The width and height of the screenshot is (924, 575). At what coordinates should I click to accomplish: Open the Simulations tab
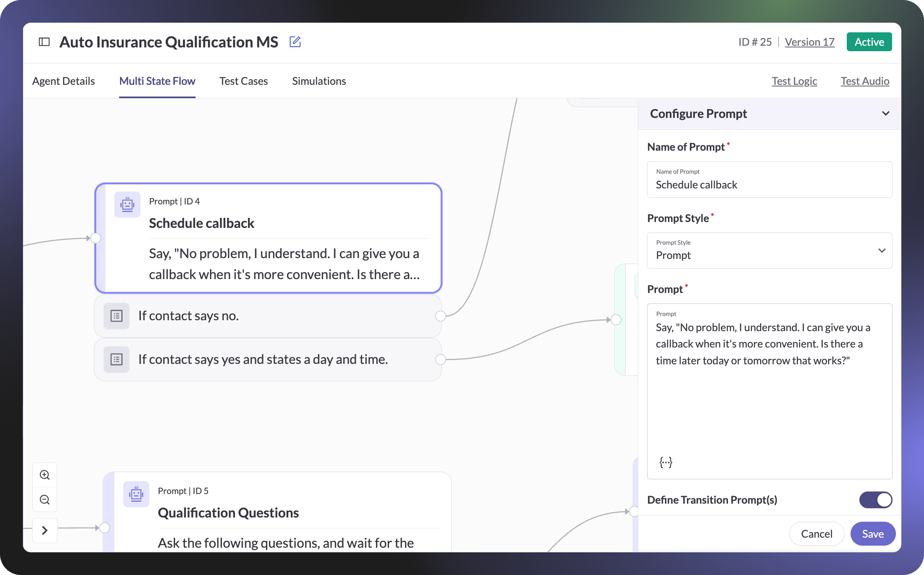319,81
